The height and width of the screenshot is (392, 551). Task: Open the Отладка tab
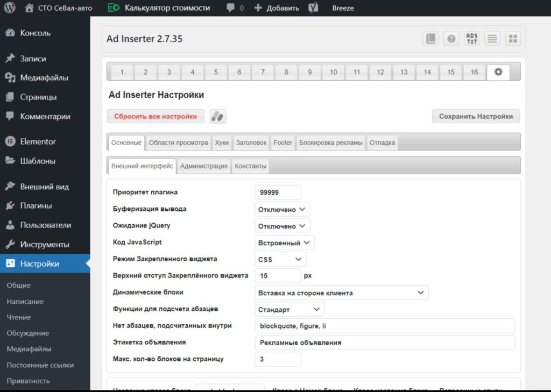click(383, 142)
